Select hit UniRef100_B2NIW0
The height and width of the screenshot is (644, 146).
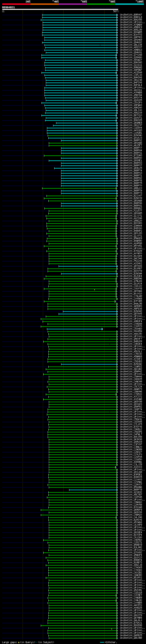(x=131, y=135)
